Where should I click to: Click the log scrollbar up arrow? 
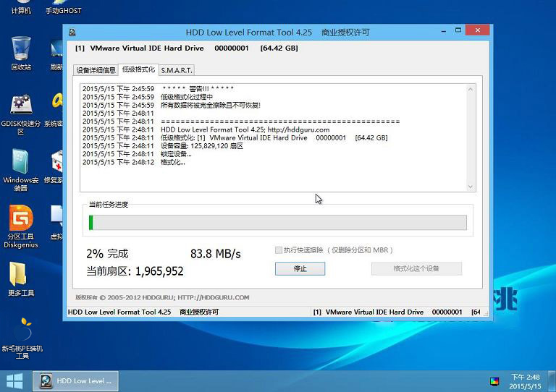click(x=470, y=89)
